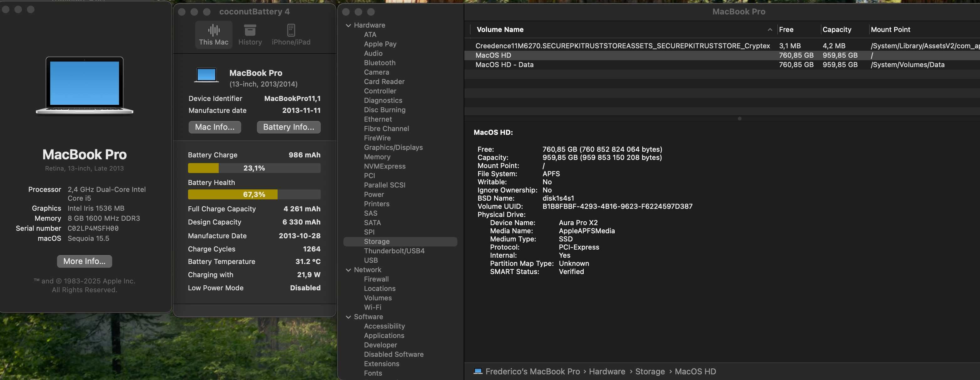Select Parallel SCSI in the sidebar
Viewport: 980px width, 380px height.
(x=384, y=185)
